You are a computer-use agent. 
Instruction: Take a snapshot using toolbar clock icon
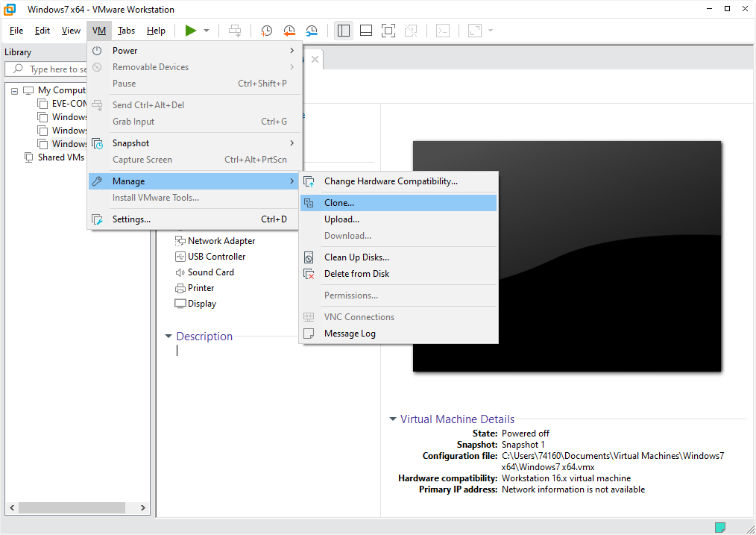click(266, 31)
